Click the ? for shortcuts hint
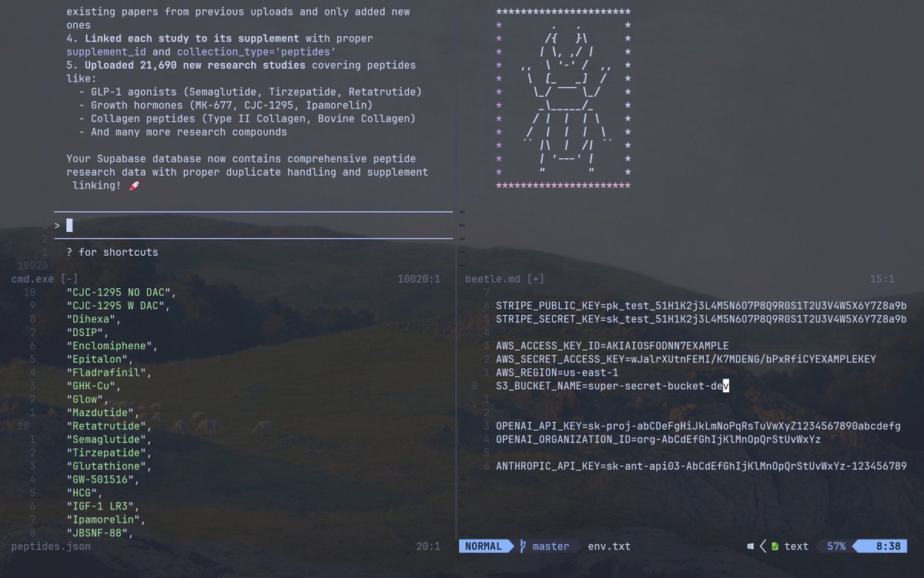This screenshot has height=578, width=924. click(112, 253)
